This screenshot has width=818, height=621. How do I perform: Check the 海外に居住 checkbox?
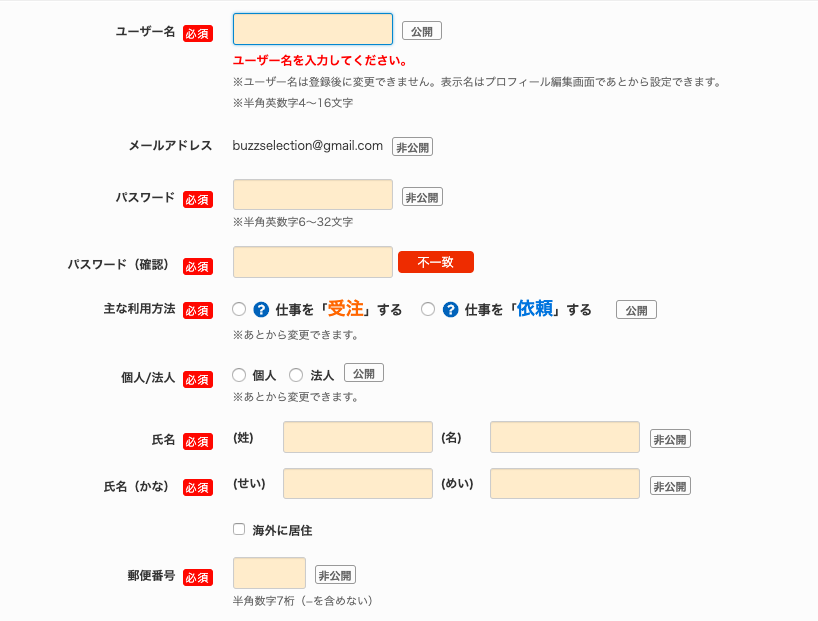point(239,529)
